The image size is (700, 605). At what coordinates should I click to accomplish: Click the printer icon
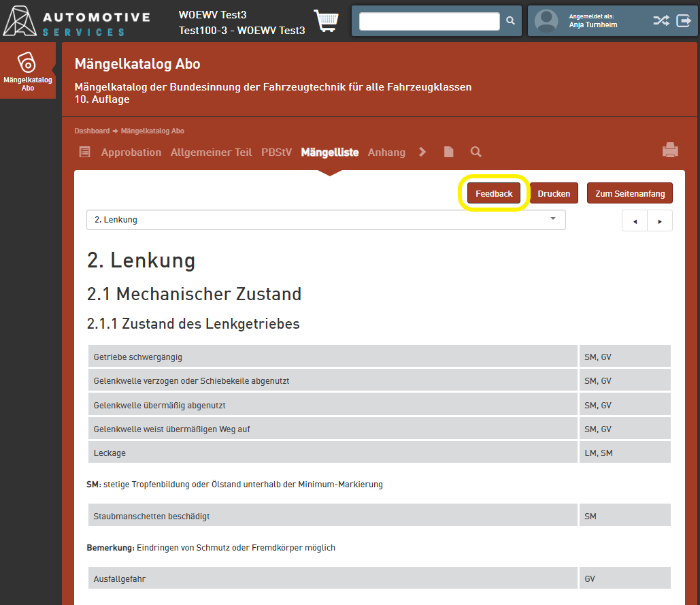[x=670, y=150]
